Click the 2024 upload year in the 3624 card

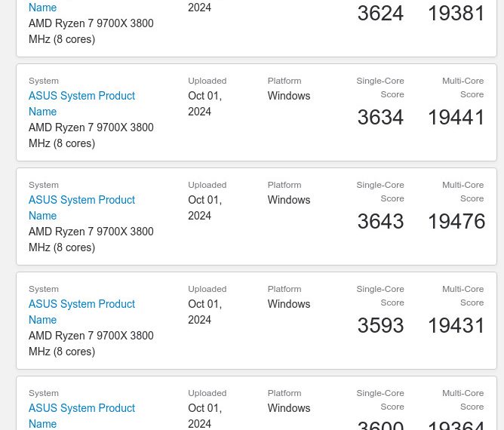point(200,7)
